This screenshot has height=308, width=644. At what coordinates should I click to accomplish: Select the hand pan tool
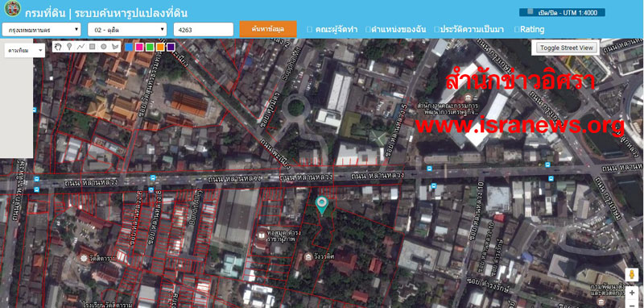pyautogui.click(x=58, y=47)
